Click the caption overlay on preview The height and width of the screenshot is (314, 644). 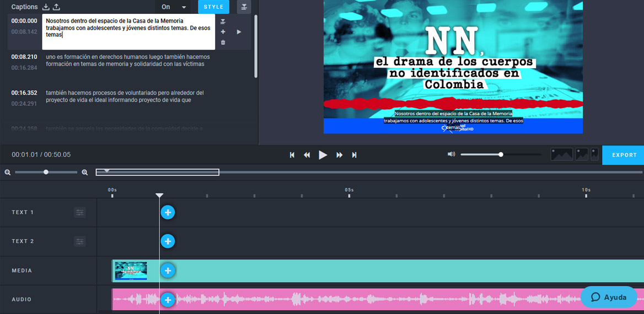coord(453,121)
